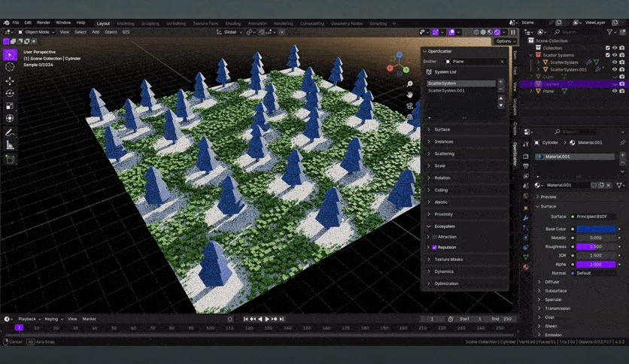This screenshot has height=364, width=629.
Task: Click the Blender logo menu icon
Action: pos(7,23)
